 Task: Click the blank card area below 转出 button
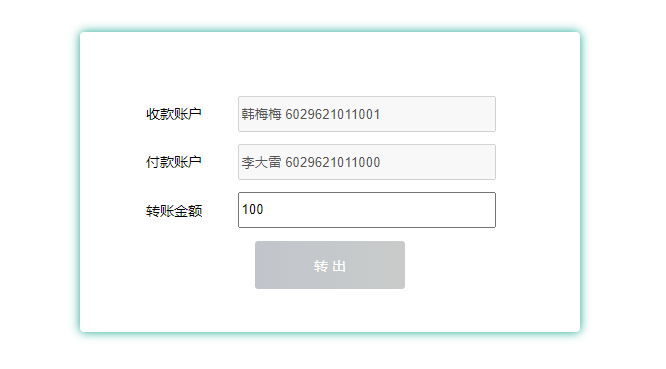[x=330, y=310]
